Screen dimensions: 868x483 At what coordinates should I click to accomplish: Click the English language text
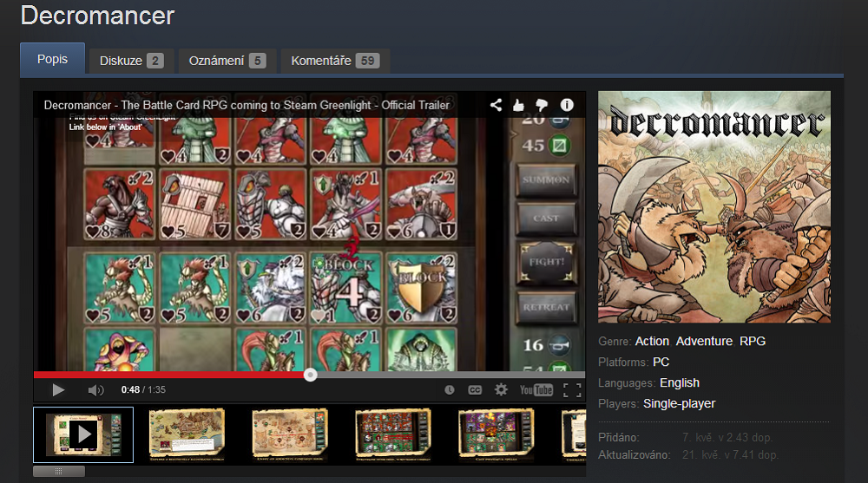pyautogui.click(x=680, y=383)
